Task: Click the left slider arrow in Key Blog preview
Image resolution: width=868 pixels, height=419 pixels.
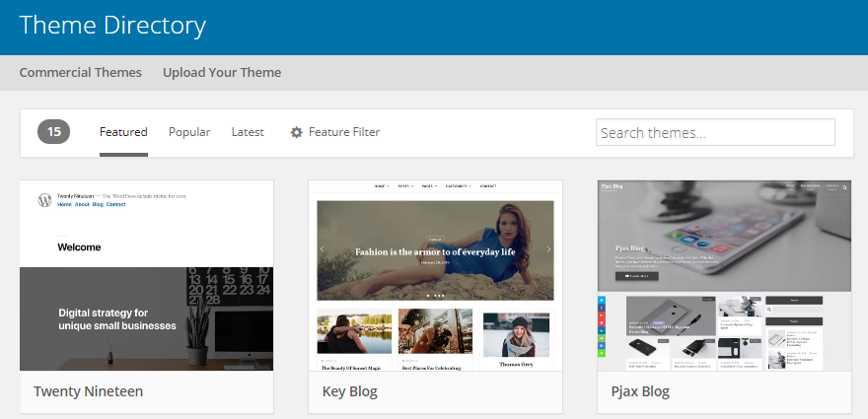Action: tap(322, 249)
